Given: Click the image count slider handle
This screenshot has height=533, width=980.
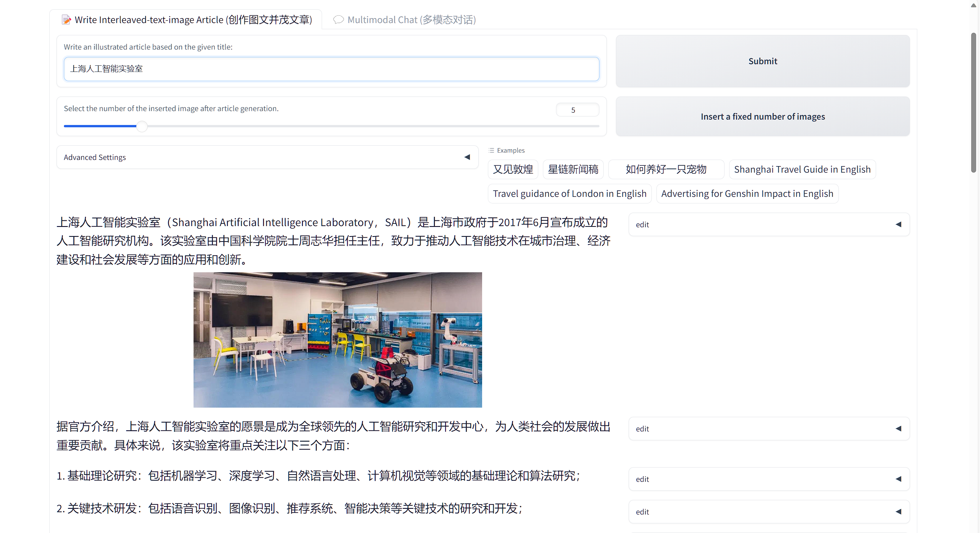Looking at the screenshot, I should 142,126.
